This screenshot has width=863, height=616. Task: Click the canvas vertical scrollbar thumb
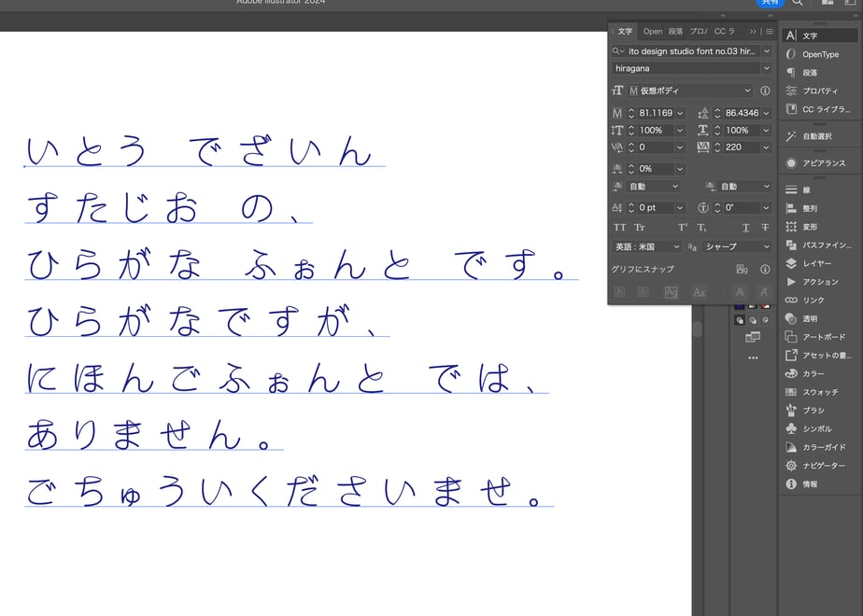pyautogui.click(x=698, y=329)
